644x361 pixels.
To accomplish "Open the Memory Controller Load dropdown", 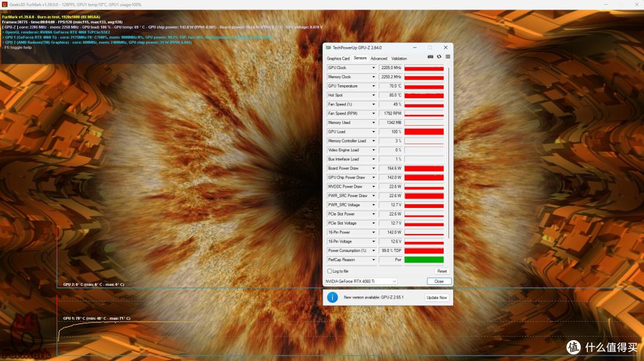I will click(373, 141).
